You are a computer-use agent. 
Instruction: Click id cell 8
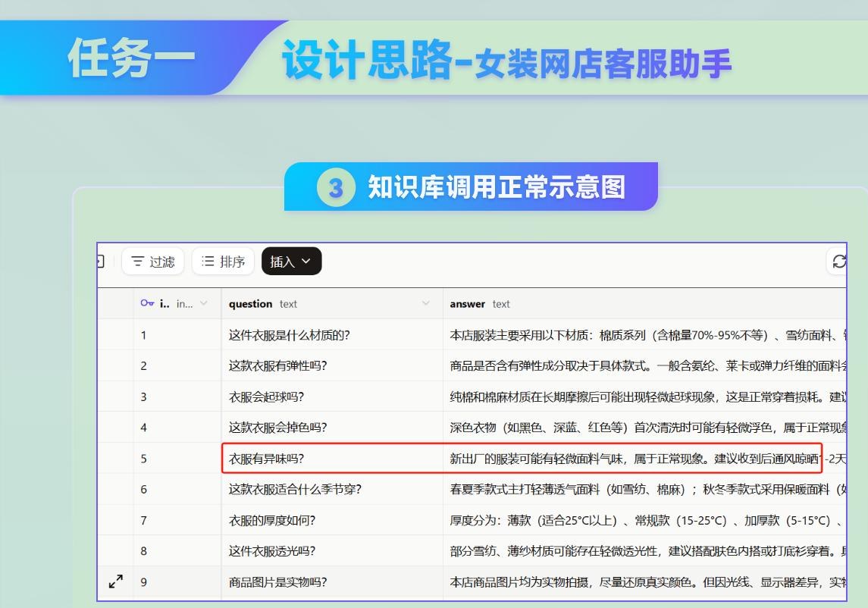point(177,550)
